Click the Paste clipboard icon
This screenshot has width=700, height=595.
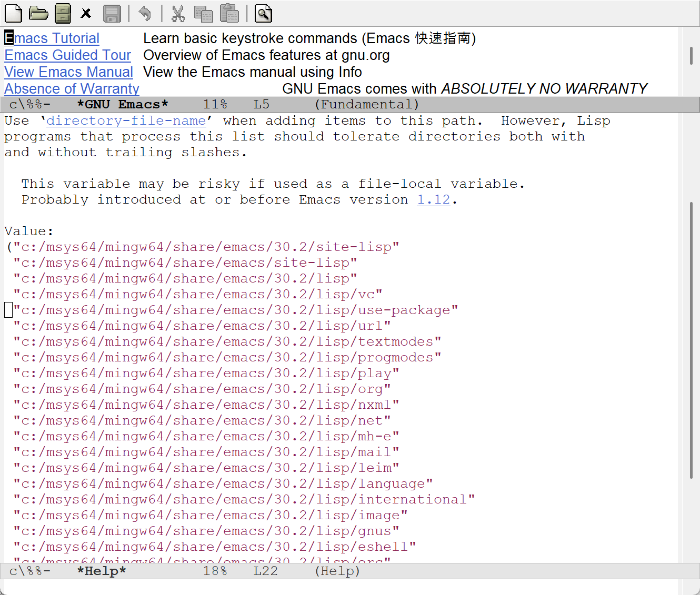(x=229, y=13)
